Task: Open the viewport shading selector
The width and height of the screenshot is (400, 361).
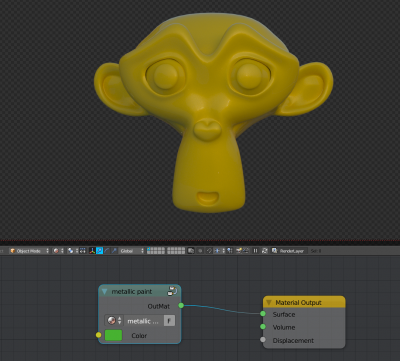Action: click(58, 251)
